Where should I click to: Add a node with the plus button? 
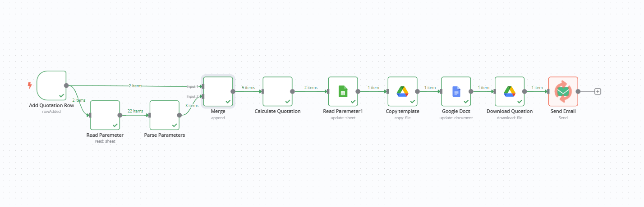point(598,91)
